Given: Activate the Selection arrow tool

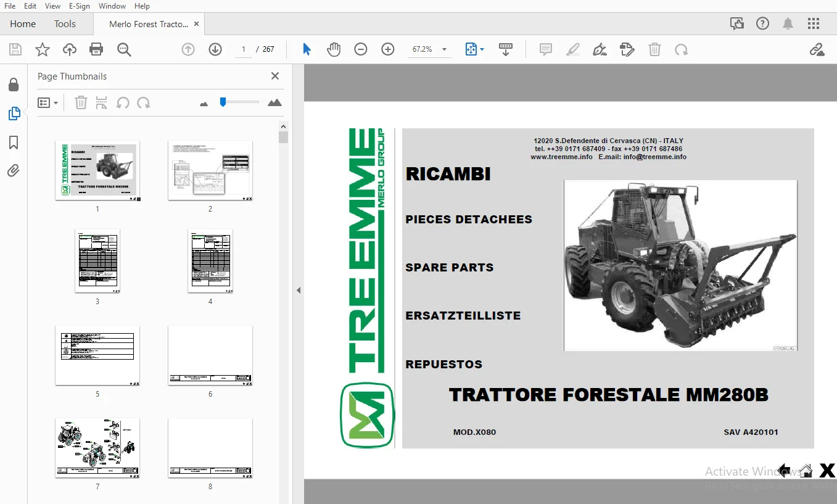Looking at the screenshot, I should coord(307,49).
